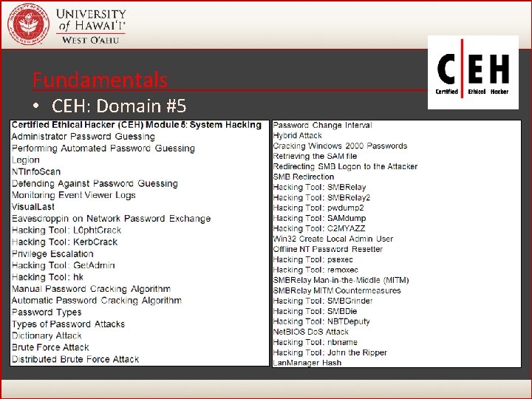Image resolution: width=532 pixels, height=399 pixels.
Task: Select the Module 5: System Hacking heading
Action: [137, 125]
